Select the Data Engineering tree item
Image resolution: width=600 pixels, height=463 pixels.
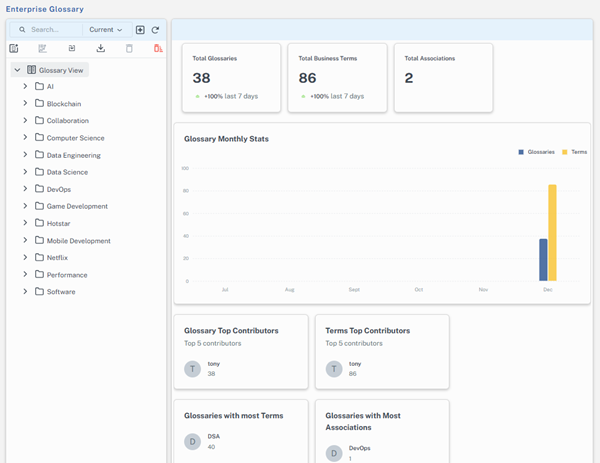click(x=73, y=155)
